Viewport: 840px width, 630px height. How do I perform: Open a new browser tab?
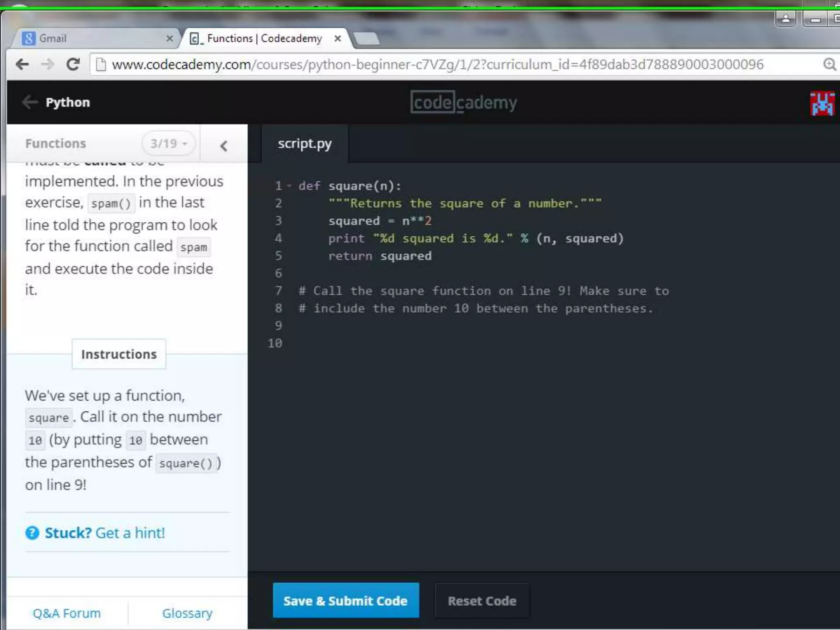(367, 39)
